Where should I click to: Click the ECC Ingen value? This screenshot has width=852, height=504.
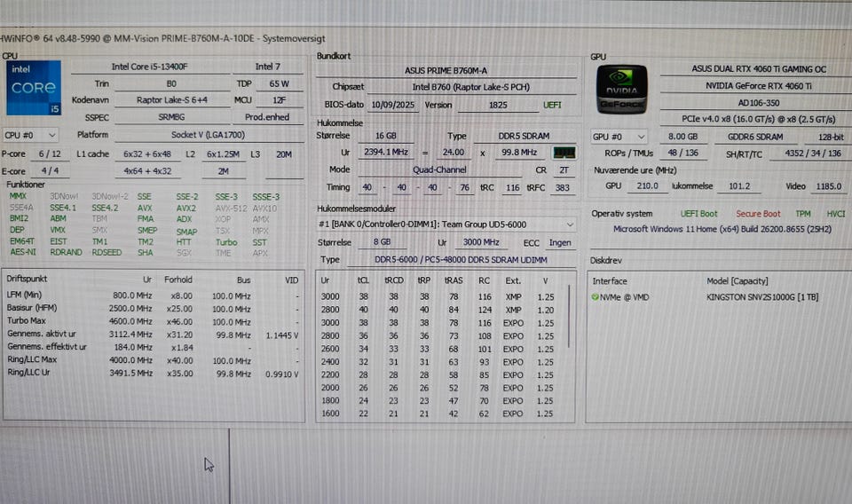(560, 243)
